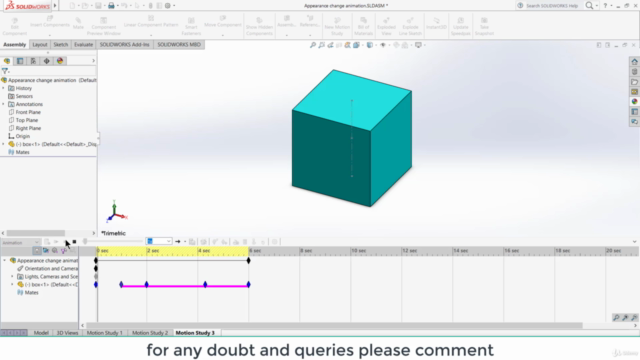Open the ConfigurationManager tab icon
The image size is (640, 360).
click(x=33, y=61)
